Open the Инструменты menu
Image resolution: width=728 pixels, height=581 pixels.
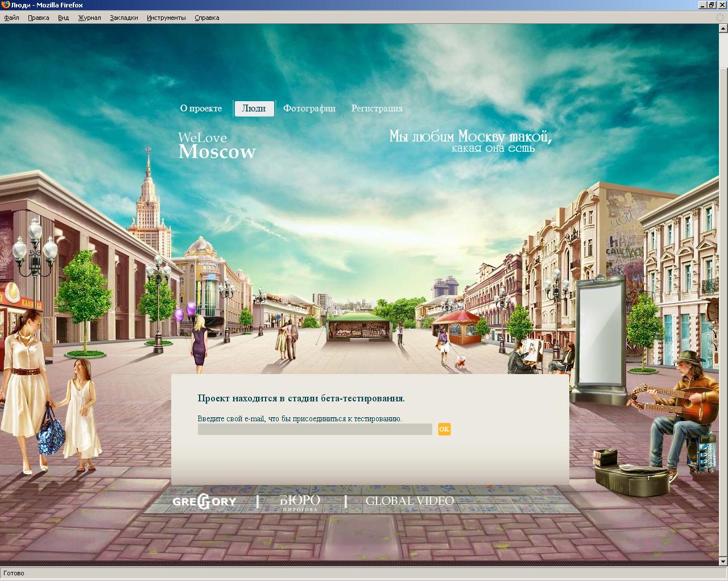166,18
